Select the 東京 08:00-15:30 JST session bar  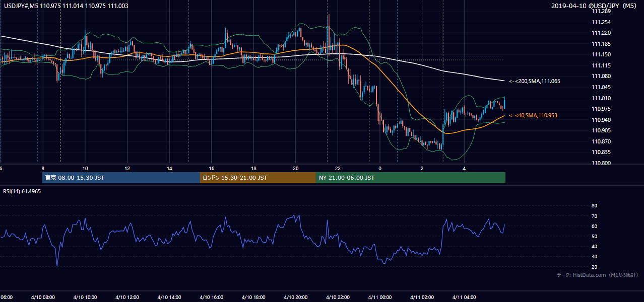click(x=121, y=178)
